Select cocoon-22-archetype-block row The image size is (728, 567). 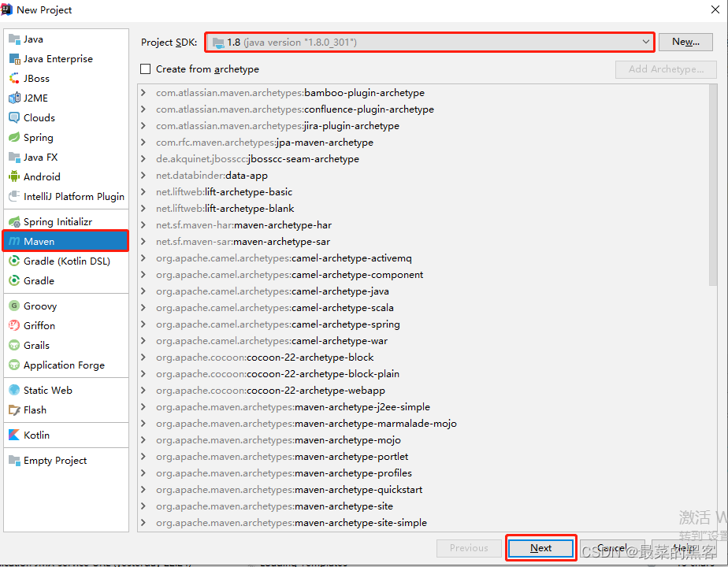click(423, 358)
